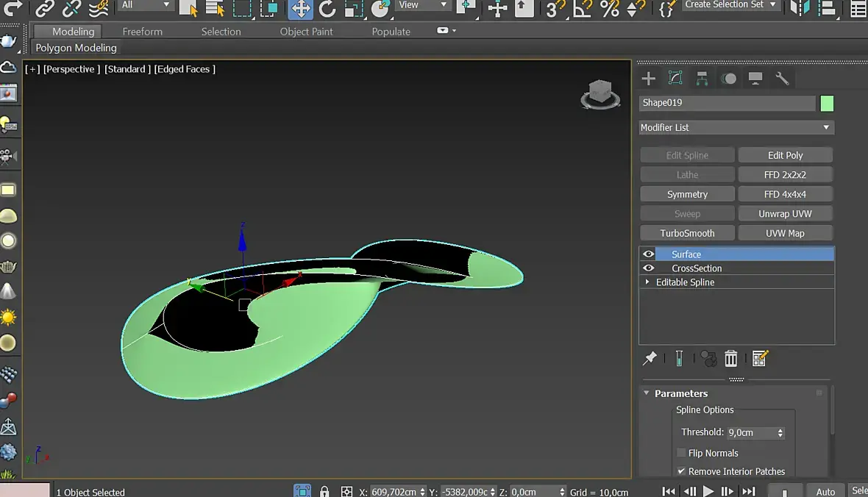Click the TurboSmooth modifier button
This screenshot has width=868, height=497.
click(687, 233)
